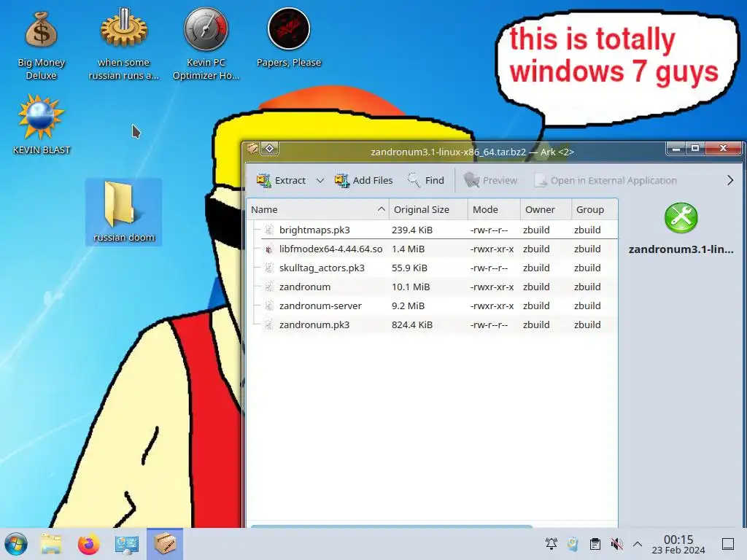Image resolution: width=747 pixels, height=560 pixels.
Task: Click the green archive info icon
Action: (681, 218)
